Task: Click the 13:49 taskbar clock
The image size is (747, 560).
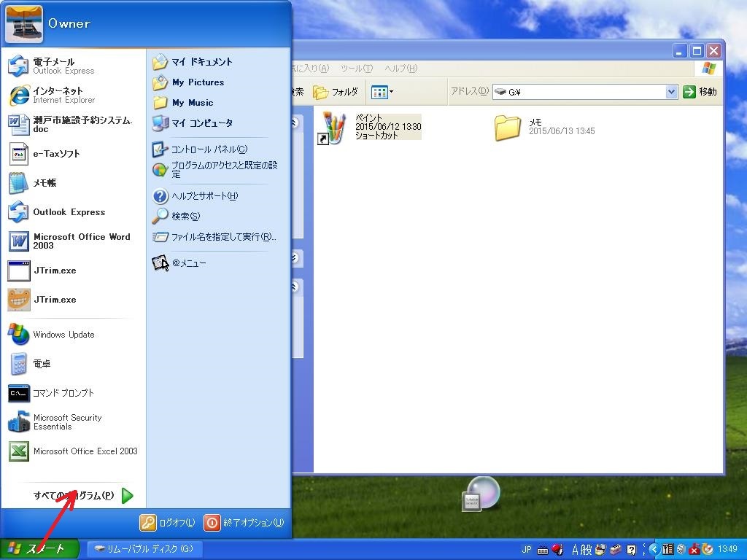Action: (727, 550)
